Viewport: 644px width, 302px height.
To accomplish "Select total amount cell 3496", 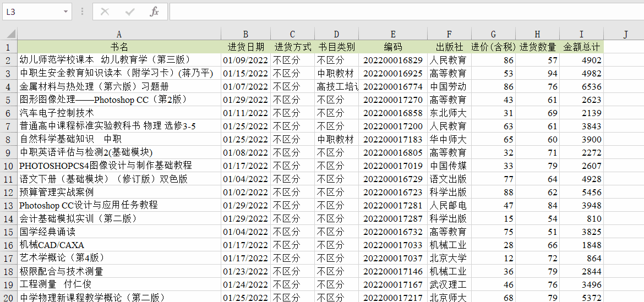I will (x=582, y=284).
